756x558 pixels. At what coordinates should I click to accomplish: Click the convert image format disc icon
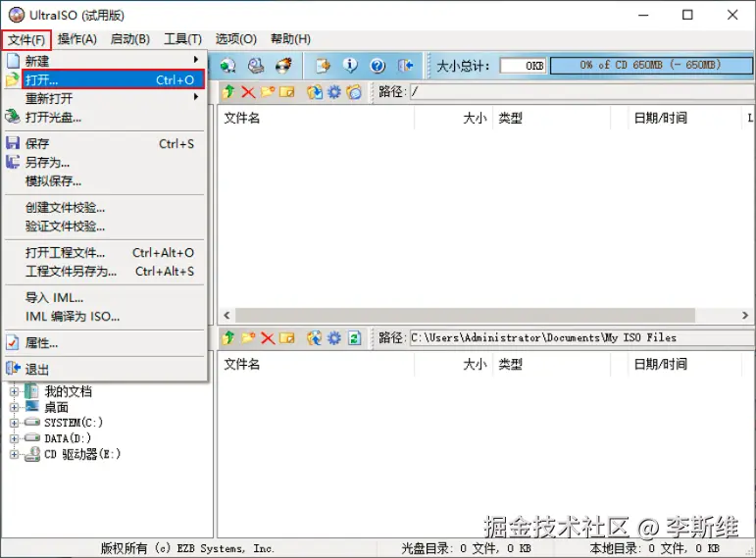[227, 66]
